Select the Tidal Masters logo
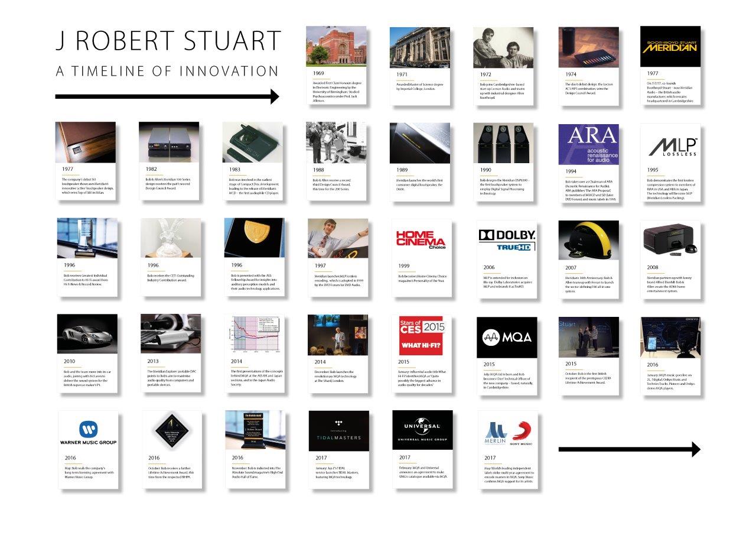This screenshot has height=535, width=756. [338, 431]
